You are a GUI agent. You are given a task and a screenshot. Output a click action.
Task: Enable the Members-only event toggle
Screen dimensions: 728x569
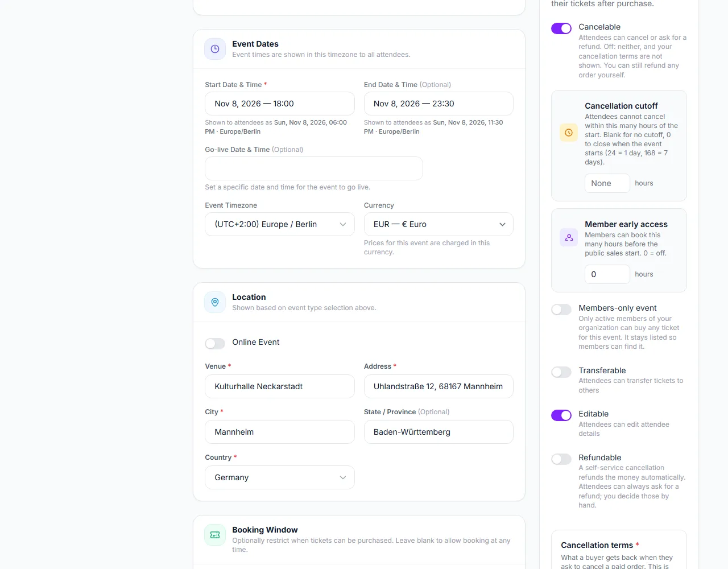click(x=561, y=310)
